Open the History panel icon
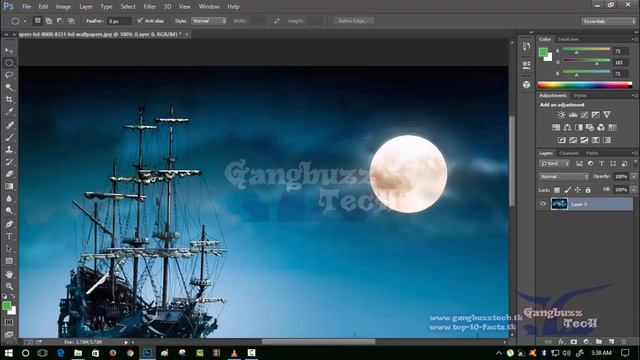This screenshot has width=640, height=360. click(x=527, y=46)
